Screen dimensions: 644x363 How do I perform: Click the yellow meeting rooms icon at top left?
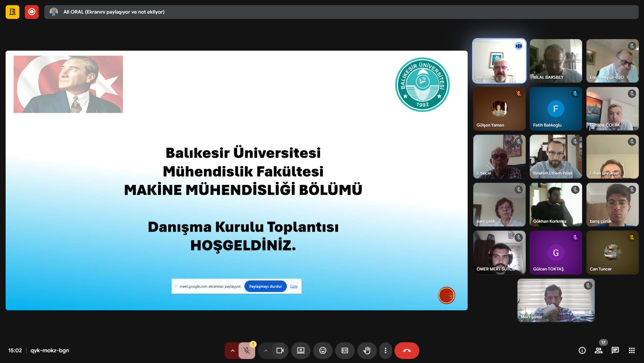(x=12, y=12)
